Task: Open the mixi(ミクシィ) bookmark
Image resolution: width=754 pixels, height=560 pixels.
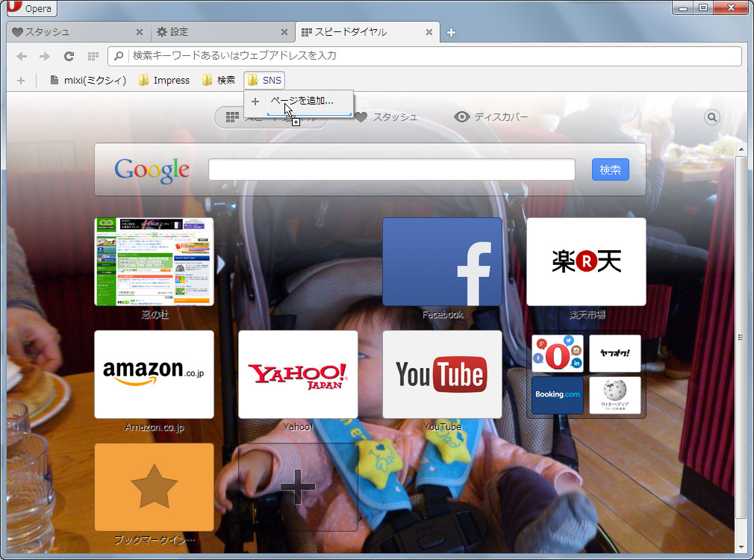Action: coord(89,81)
